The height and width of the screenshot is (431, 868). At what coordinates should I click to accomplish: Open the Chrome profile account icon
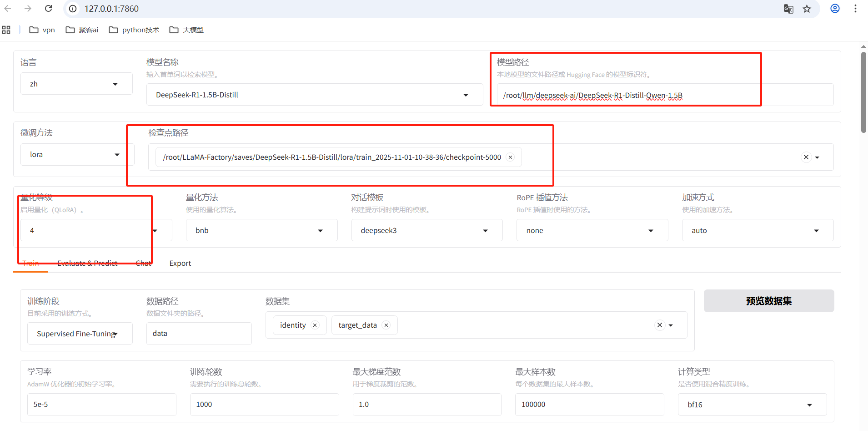coord(835,9)
